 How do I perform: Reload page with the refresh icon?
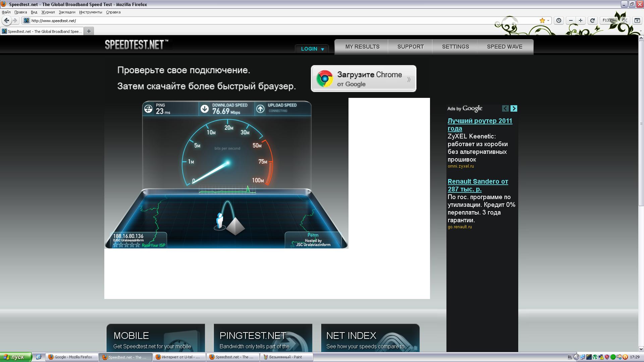tap(592, 20)
